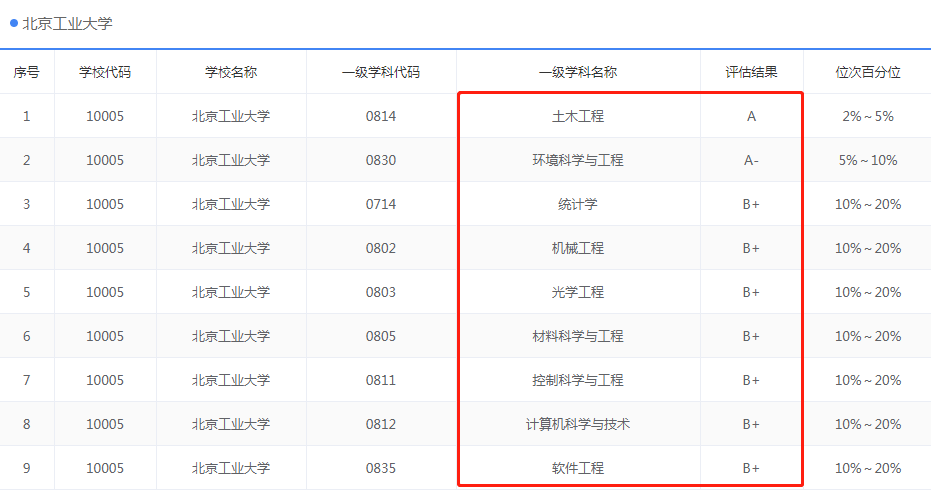
Task: Click subject code 0811
Action: point(381,380)
